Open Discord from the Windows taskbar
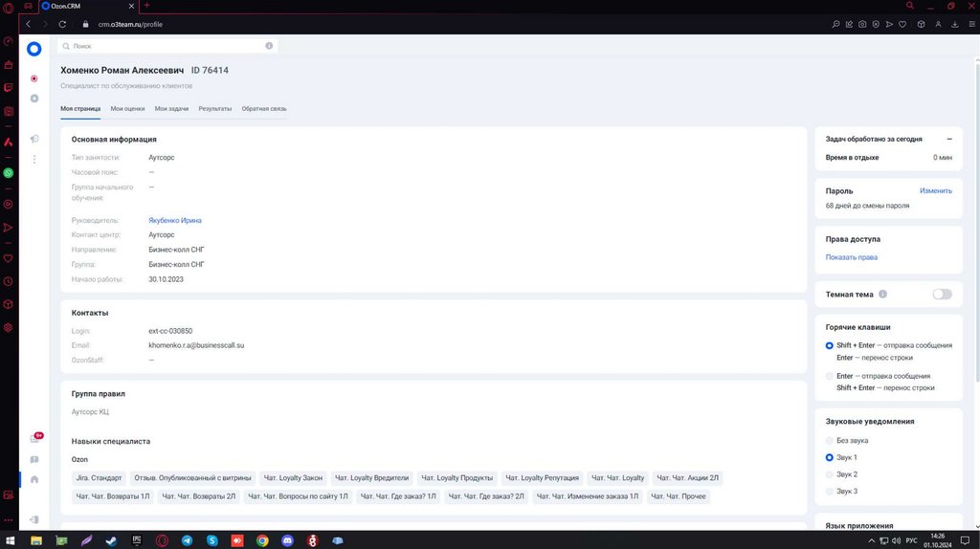 pos(287,541)
